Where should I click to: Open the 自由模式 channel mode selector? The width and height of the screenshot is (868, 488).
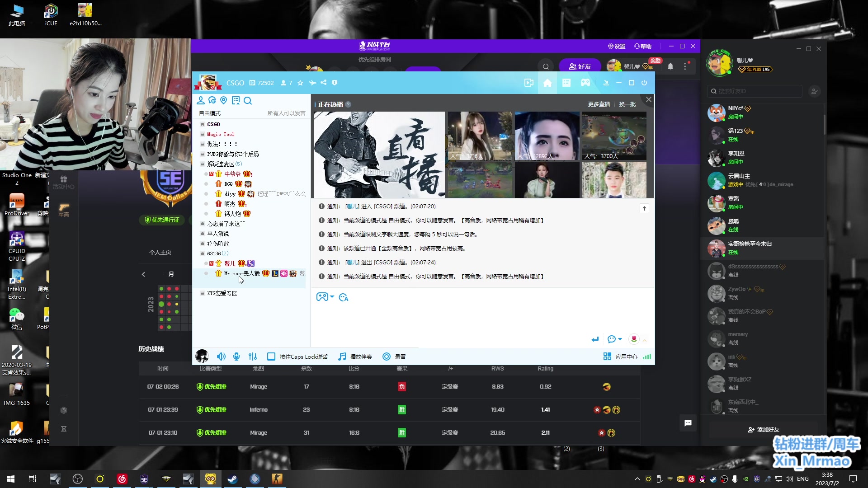[x=210, y=113]
